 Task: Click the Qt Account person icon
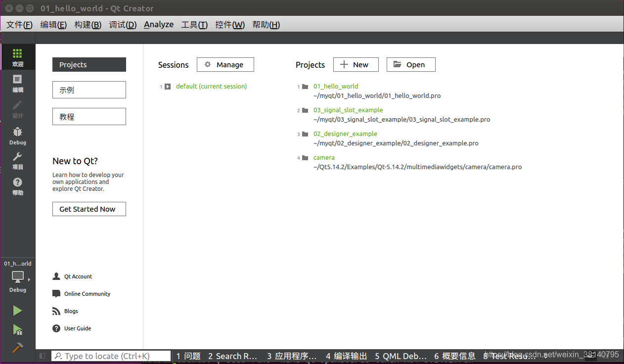[56, 276]
